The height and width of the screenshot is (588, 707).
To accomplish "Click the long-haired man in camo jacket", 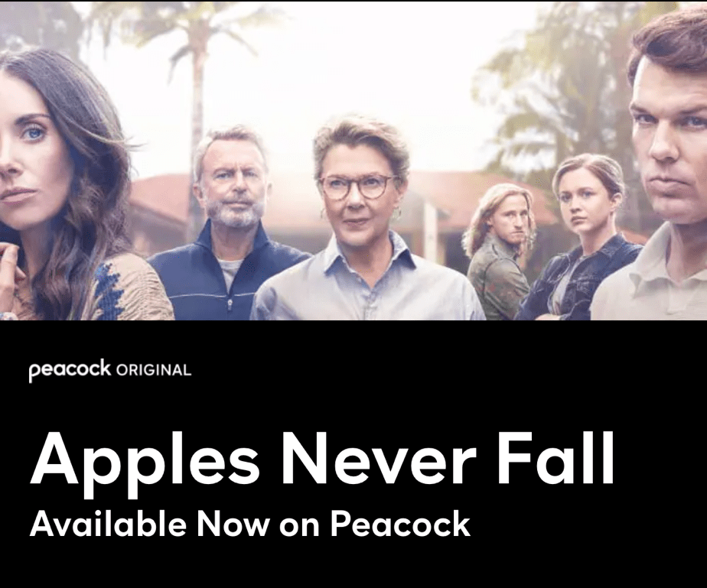I will coord(500,252).
